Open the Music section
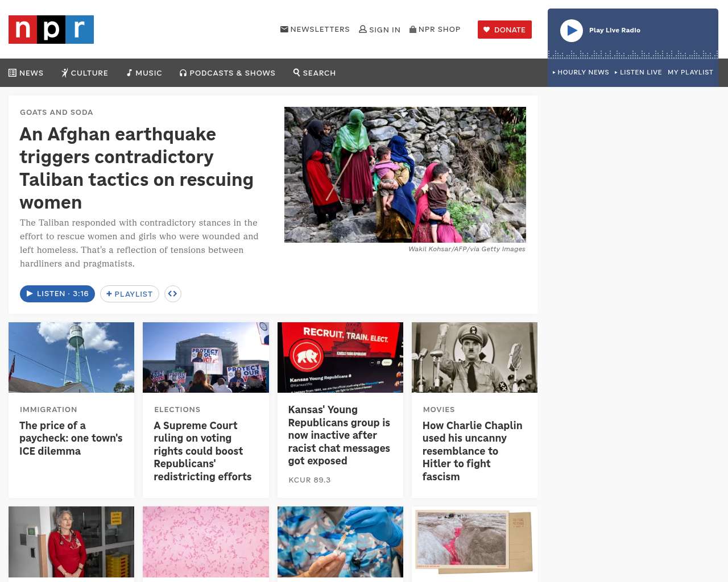The height and width of the screenshot is (582, 728). coord(144,73)
